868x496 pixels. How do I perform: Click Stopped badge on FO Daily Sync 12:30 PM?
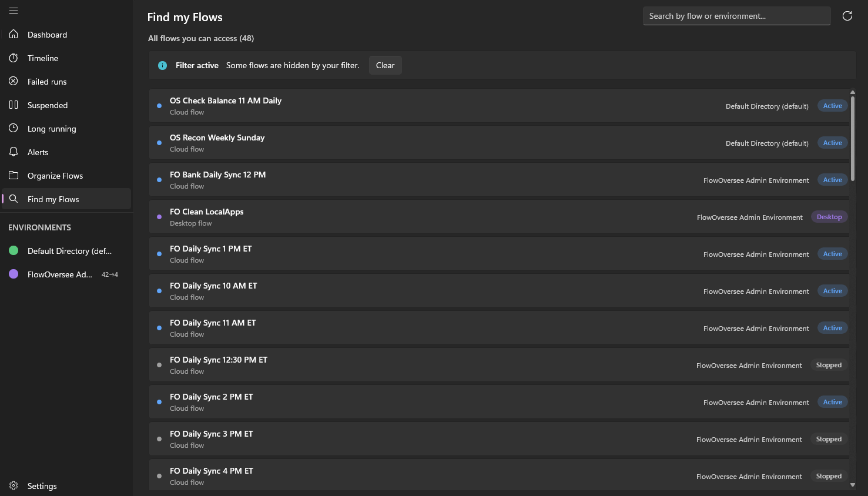point(829,365)
